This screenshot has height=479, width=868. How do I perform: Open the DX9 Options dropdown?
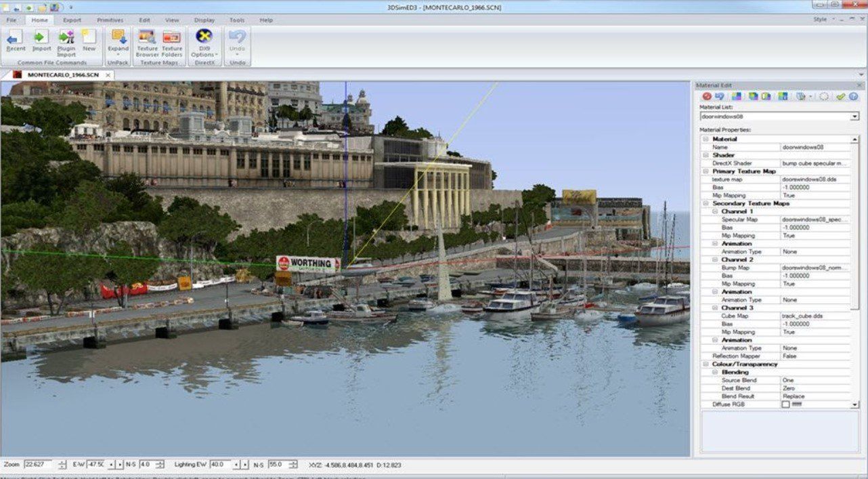click(204, 55)
